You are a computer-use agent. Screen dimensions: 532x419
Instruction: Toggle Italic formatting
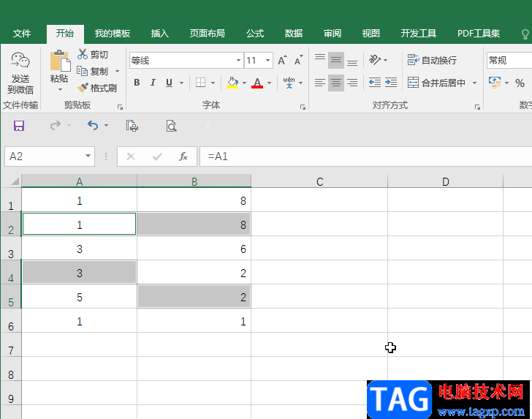pos(153,83)
